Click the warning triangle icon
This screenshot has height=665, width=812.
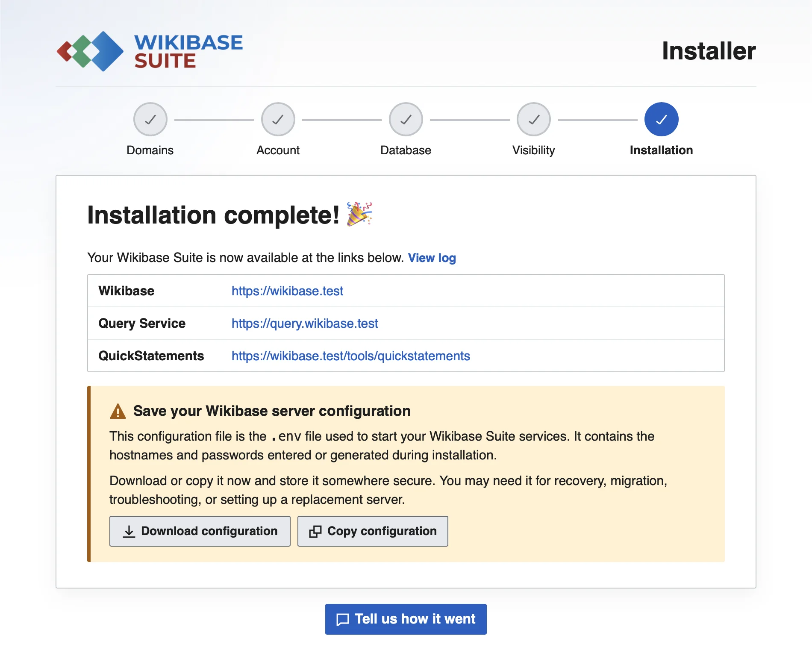click(x=118, y=411)
